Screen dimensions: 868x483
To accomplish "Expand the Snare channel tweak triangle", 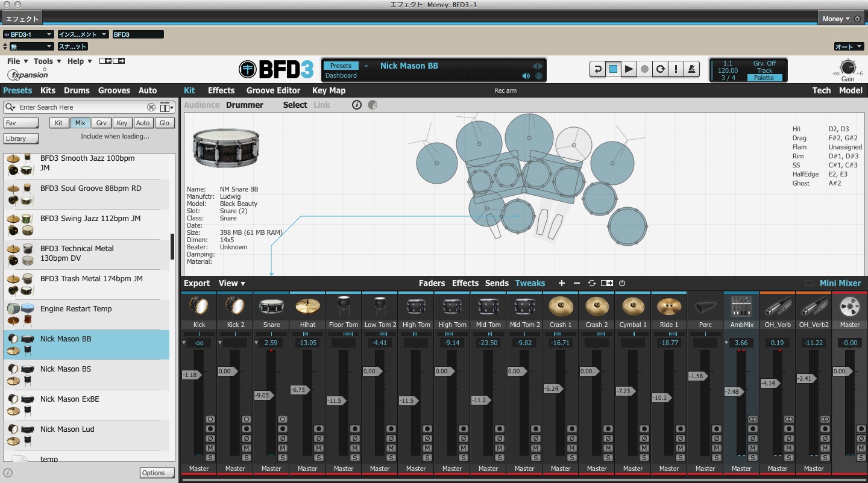I will (x=256, y=343).
